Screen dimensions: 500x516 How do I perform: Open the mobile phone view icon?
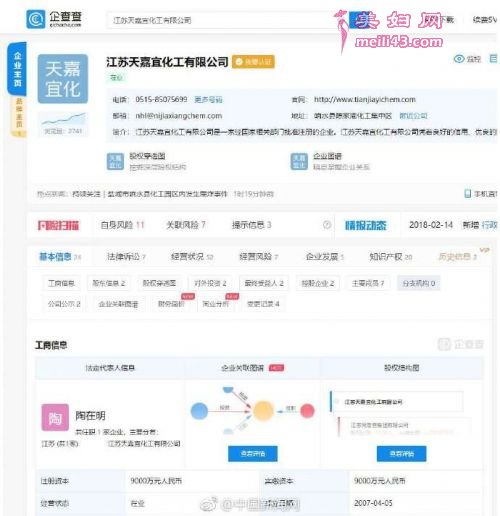tap(467, 193)
